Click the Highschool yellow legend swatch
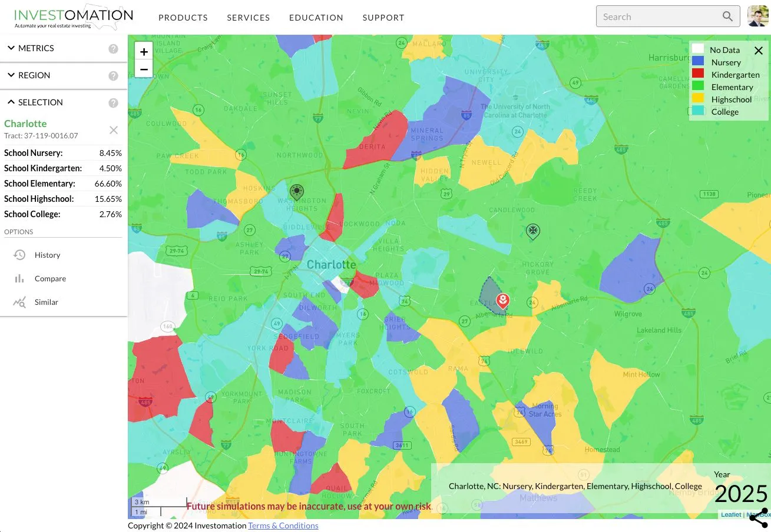 click(698, 98)
